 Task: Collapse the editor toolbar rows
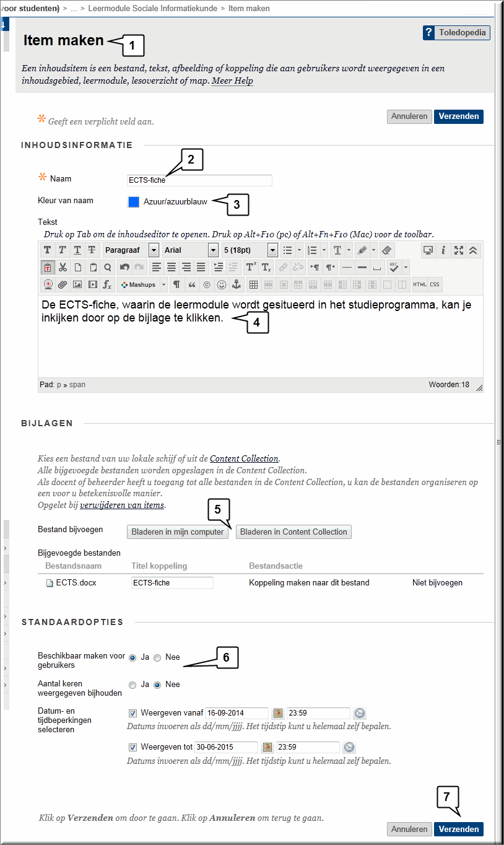point(473,250)
